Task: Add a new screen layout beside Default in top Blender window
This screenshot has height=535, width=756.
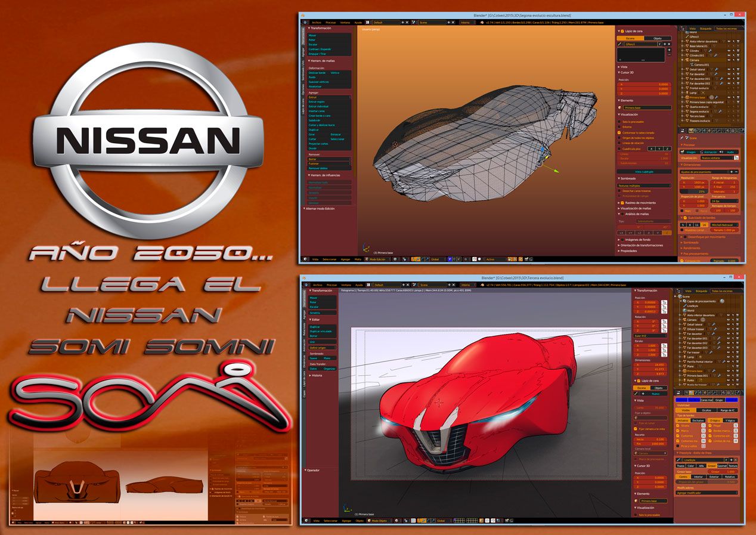Action: pyautogui.click(x=403, y=22)
